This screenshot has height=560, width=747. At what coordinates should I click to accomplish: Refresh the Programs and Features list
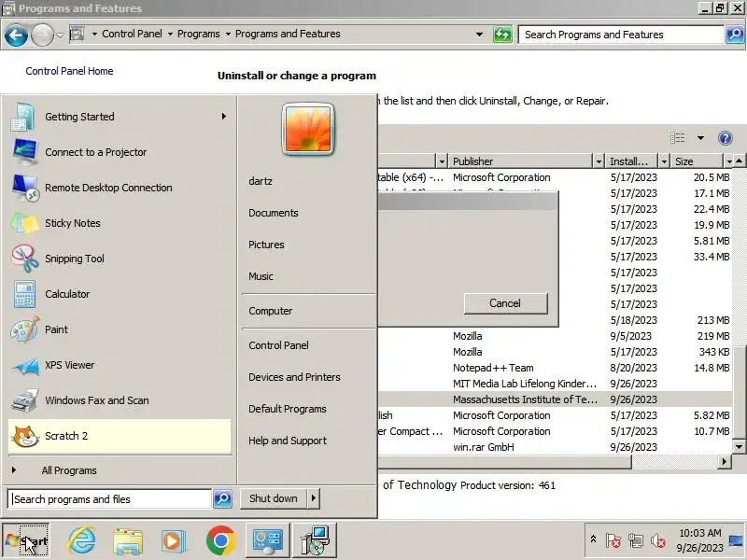click(502, 35)
